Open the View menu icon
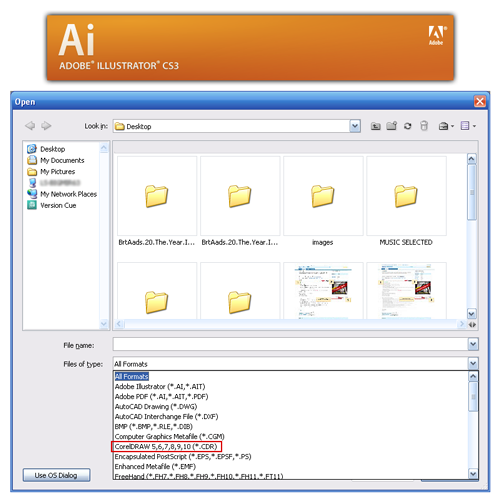Screen dimensions: 500x500 pyautogui.click(x=468, y=126)
